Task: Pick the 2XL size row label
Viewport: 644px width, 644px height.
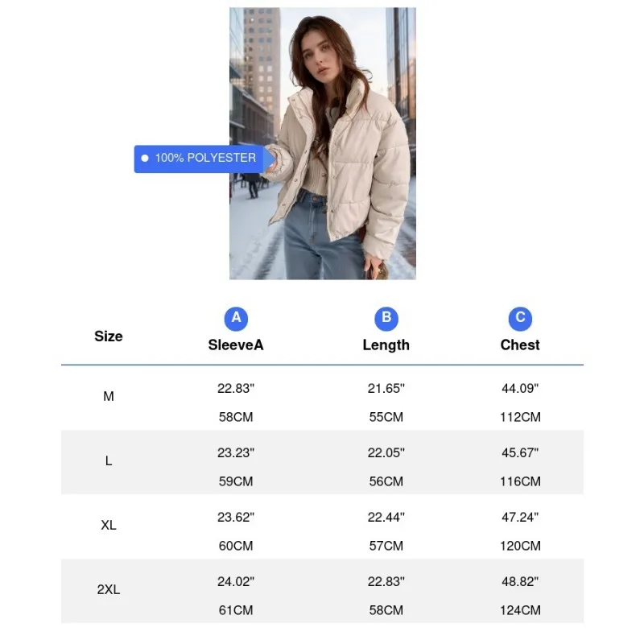Action: [109, 590]
